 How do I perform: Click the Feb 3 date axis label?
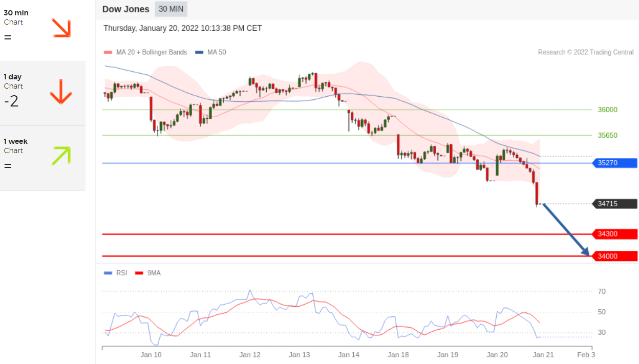pyautogui.click(x=586, y=354)
